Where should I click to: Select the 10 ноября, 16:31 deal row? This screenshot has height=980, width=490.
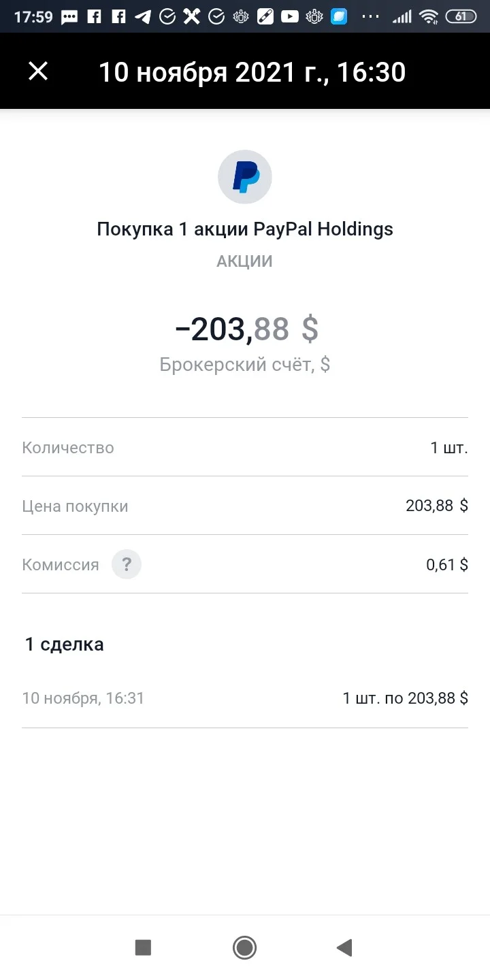(245, 698)
